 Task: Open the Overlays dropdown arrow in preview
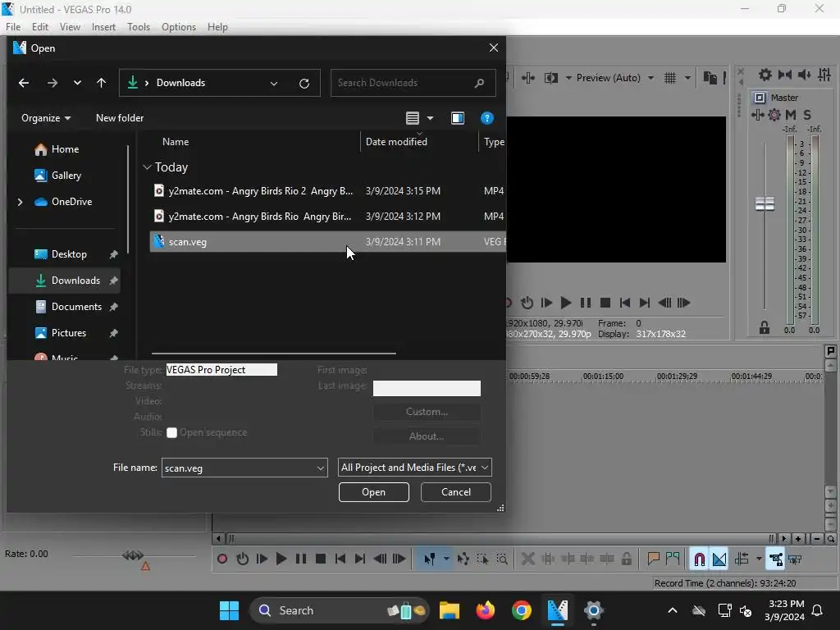[687, 78]
